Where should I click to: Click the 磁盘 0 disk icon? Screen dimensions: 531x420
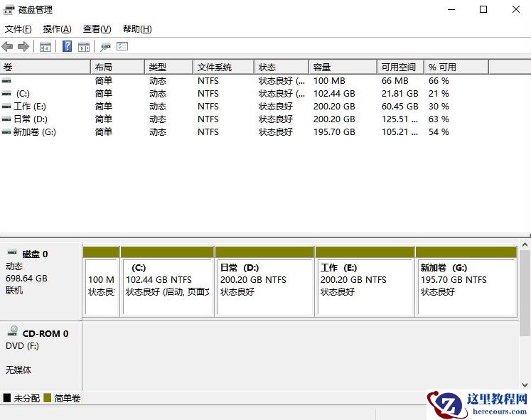point(12,252)
